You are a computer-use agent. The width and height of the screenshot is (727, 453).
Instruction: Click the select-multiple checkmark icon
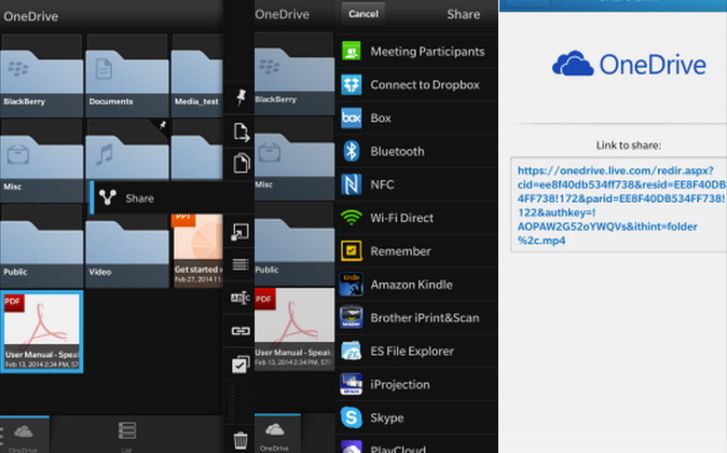(x=240, y=364)
